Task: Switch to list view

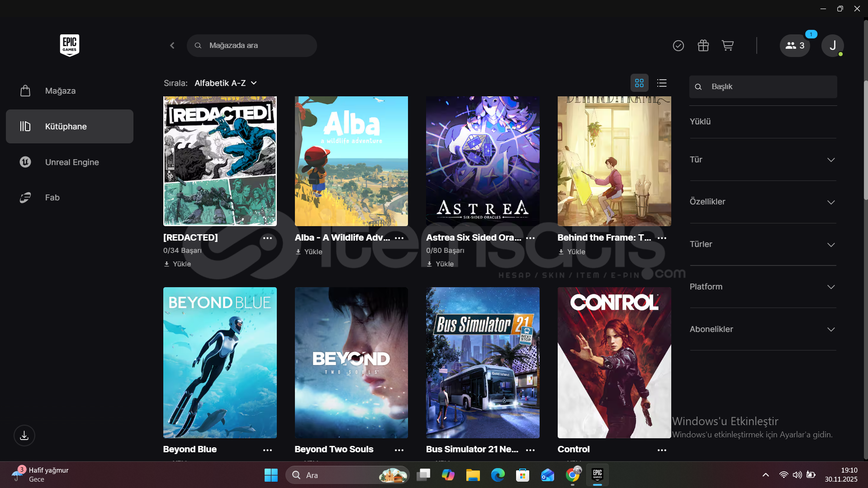Action: [662, 83]
